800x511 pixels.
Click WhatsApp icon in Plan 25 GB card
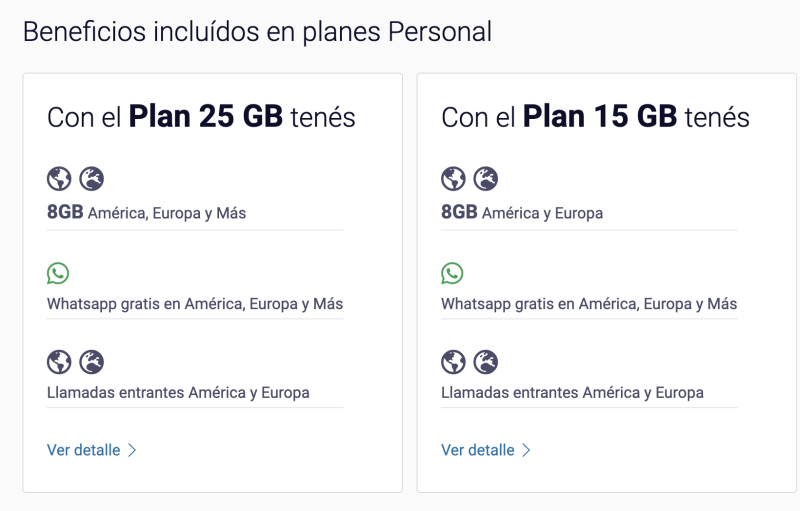(58, 273)
